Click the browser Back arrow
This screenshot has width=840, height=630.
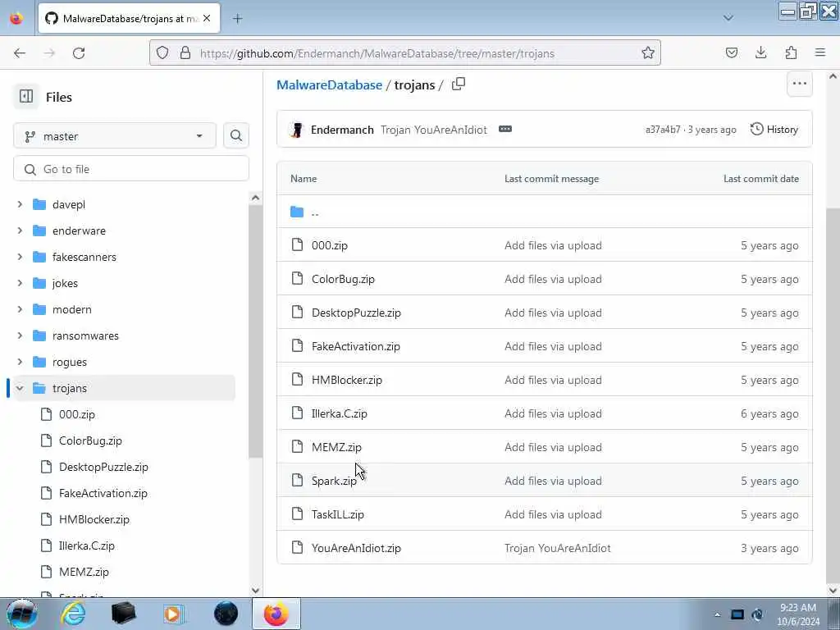coord(20,53)
